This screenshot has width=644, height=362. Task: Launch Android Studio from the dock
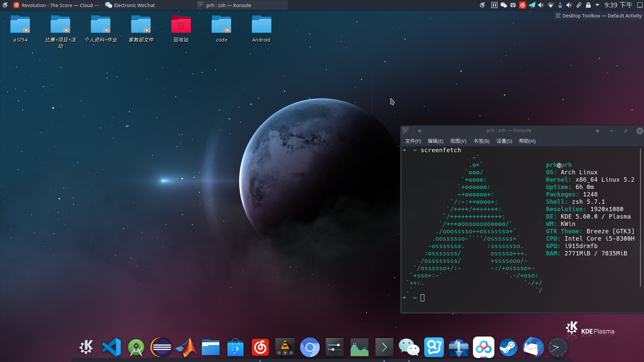coord(136,347)
